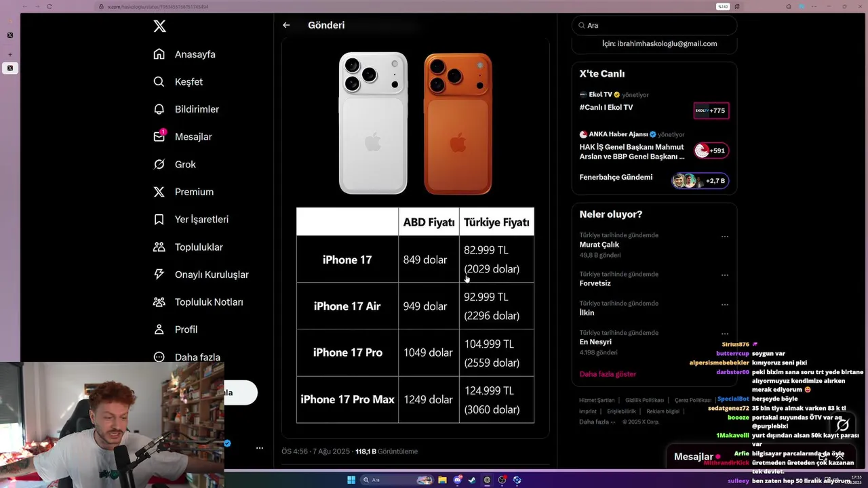Screen dimensions: 868x488
Task: Go to the Keşfet explore page
Action: (178, 81)
